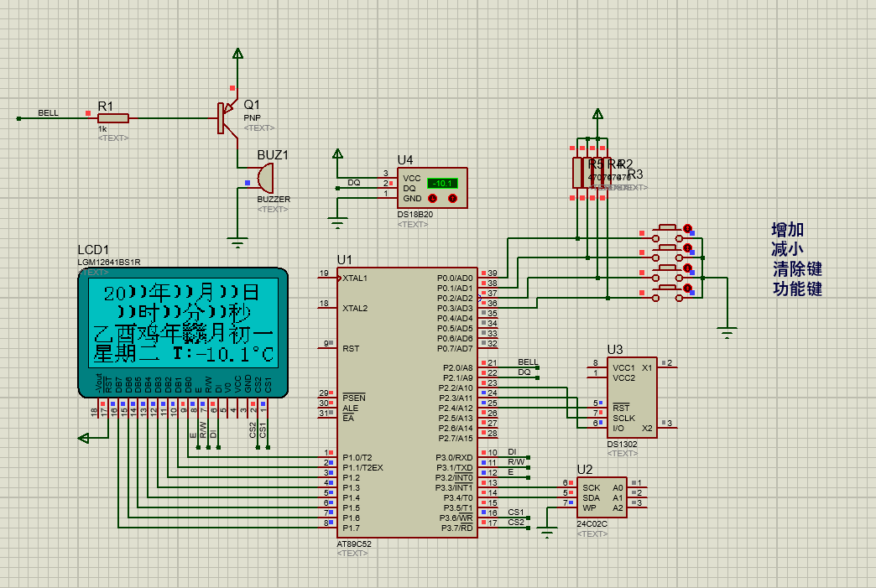Select the 功能键 text label
Viewport: 876px width, 588px height.
point(797,289)
